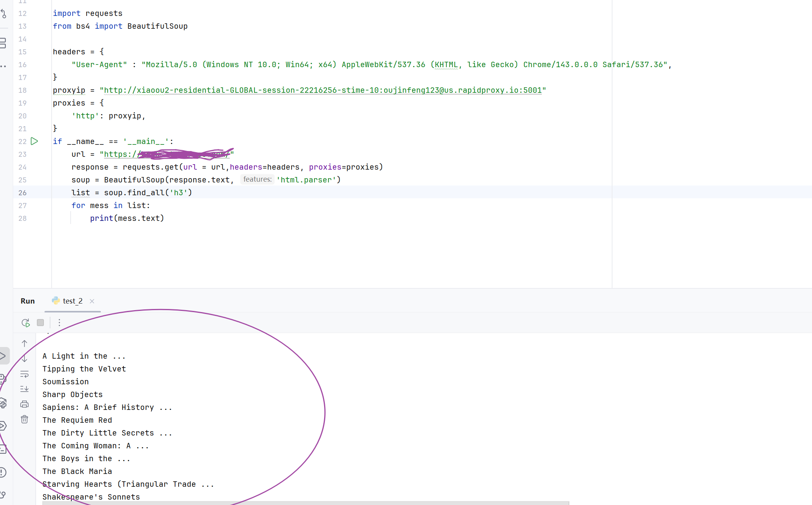Toggle the Run tool window sidebar button

click(x=3, y=356)
